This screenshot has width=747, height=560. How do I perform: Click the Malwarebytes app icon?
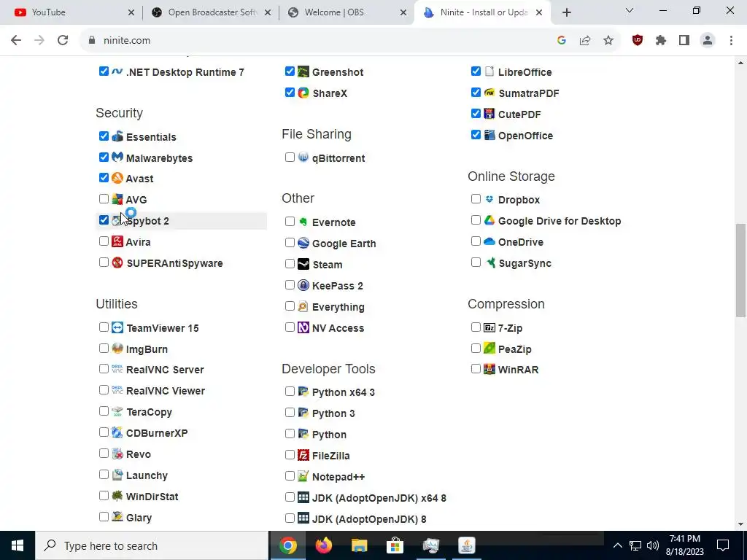(x=117, y=157)
